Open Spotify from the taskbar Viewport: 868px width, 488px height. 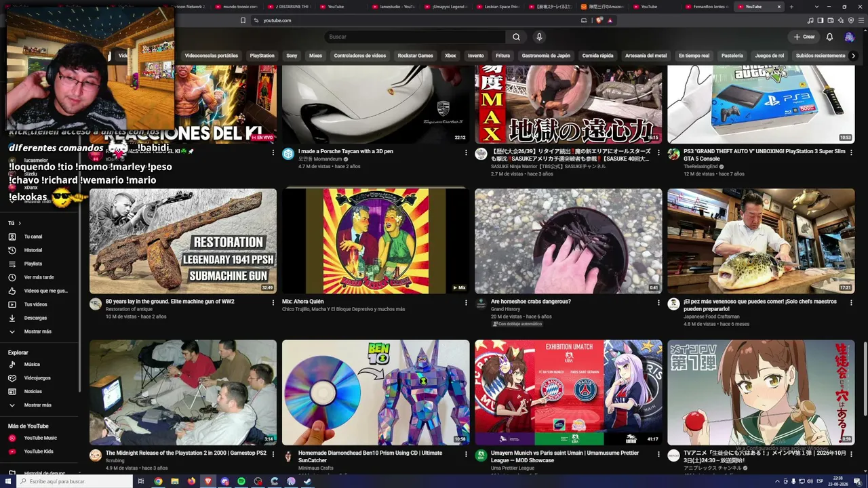241,481
